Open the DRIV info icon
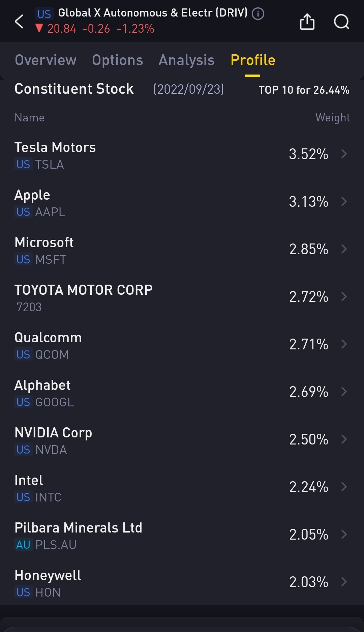This screenshot has width=364, height=632. [x=258, y=14]
